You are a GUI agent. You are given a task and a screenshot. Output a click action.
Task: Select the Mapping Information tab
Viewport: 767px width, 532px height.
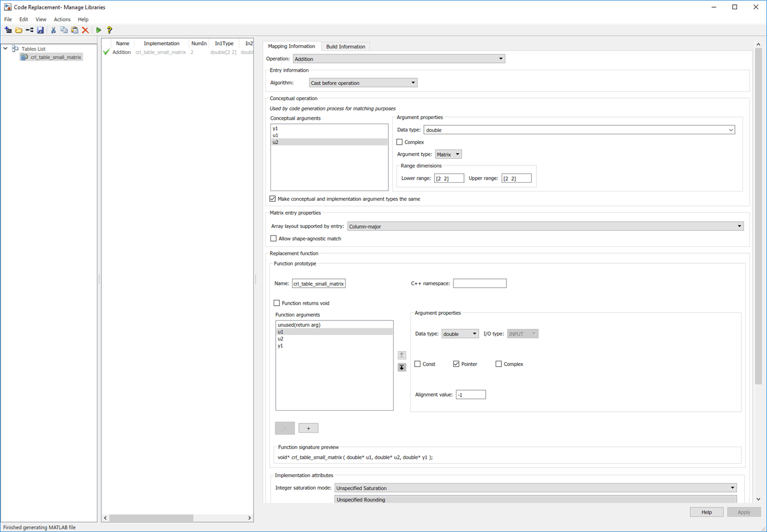292,46
